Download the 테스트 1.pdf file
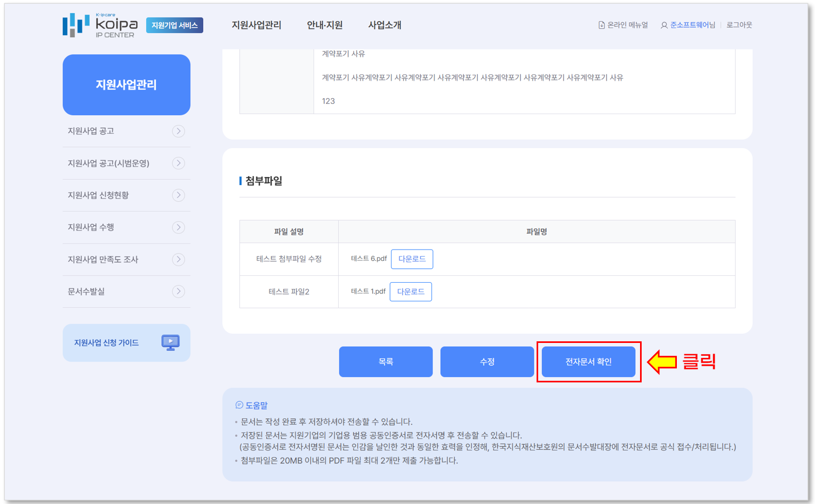Screen dimensions: 815x504 (411, 292)
